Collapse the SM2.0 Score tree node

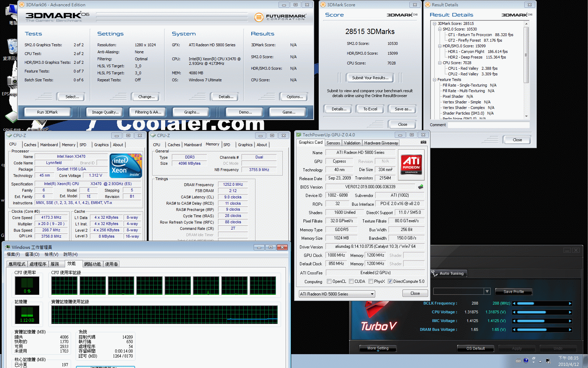tap(440, 29)
